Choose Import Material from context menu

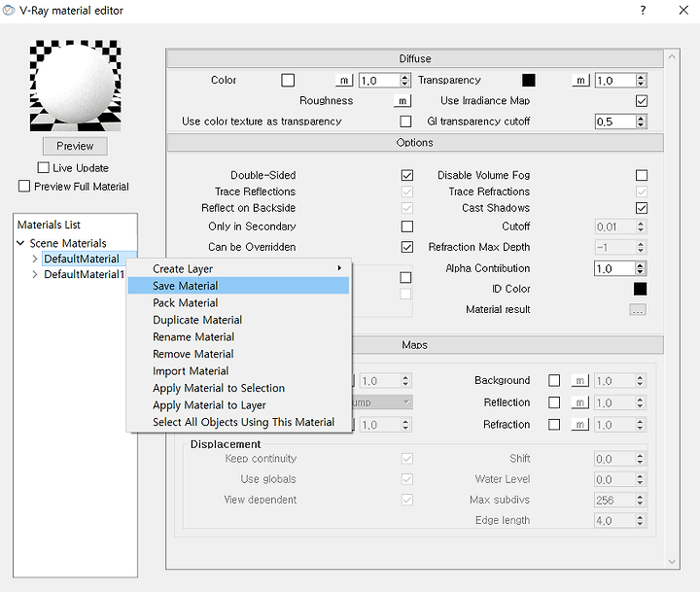click(238, 371)
